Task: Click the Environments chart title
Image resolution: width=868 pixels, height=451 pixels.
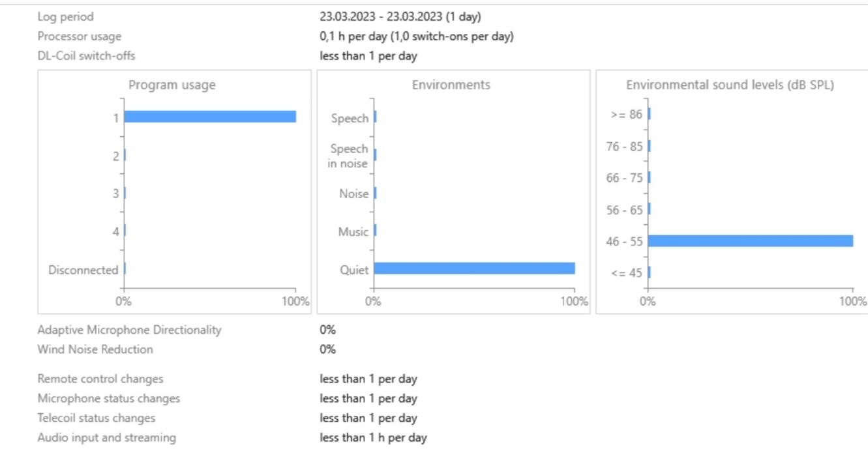Action: [x=451, y=85]
